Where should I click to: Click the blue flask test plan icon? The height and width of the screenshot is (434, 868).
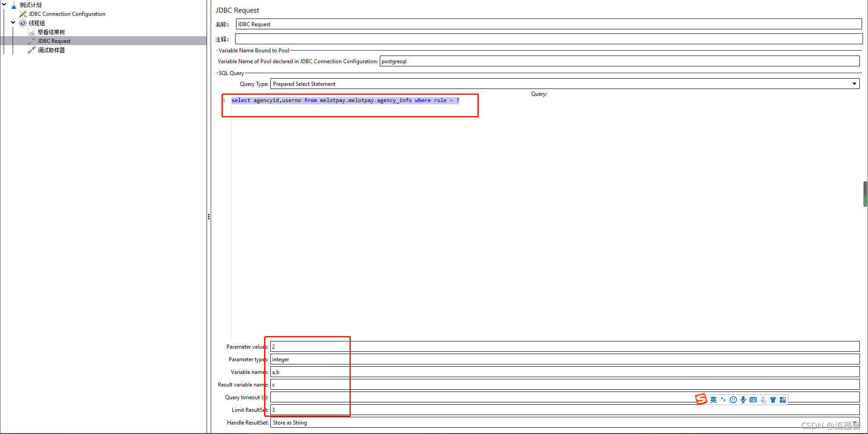pos(14,5)
